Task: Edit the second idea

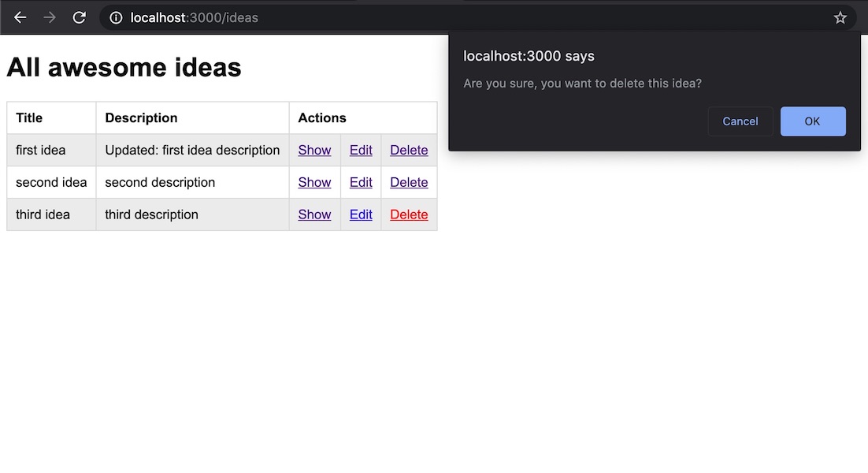Action: pos(361,182)
